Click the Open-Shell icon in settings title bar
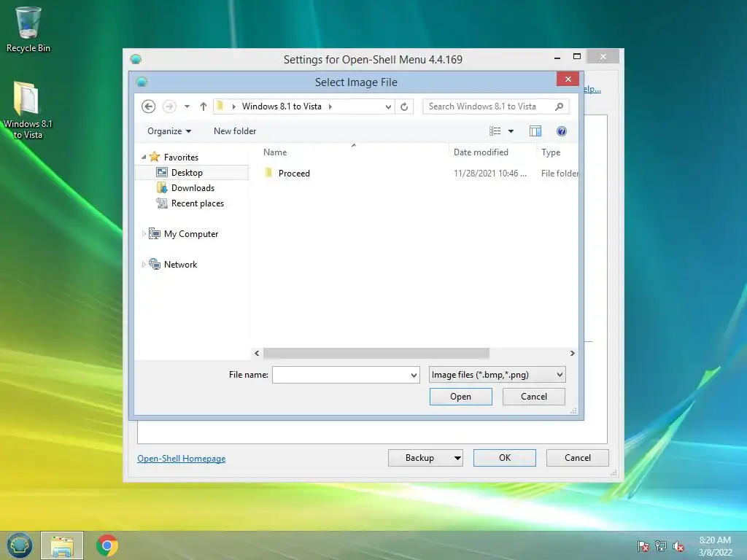This screenshot has width=747, height=560. pyautogui.click(x=136, y=59)
